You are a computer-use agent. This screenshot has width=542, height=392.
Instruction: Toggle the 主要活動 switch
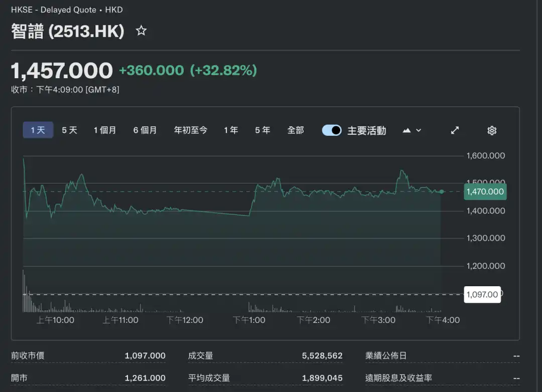332,130
